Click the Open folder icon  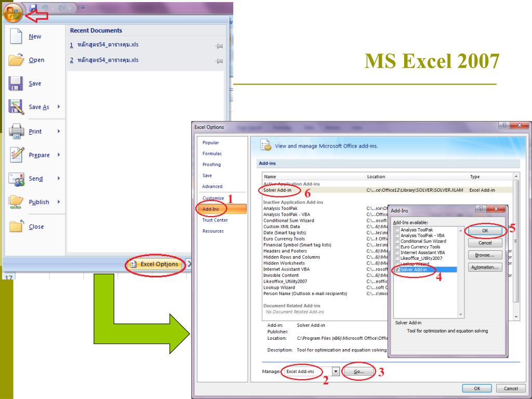tap(16, 60)
